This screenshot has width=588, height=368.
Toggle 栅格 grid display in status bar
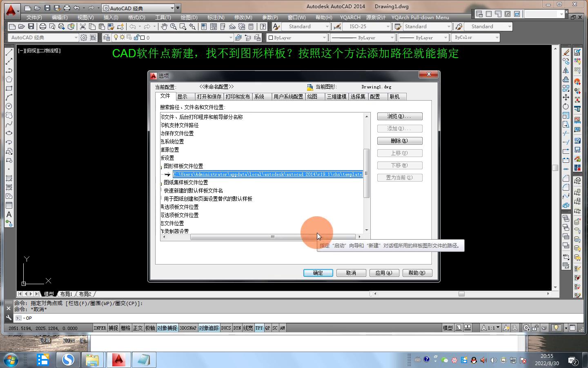pyautogui.click(x=126, y=328)
